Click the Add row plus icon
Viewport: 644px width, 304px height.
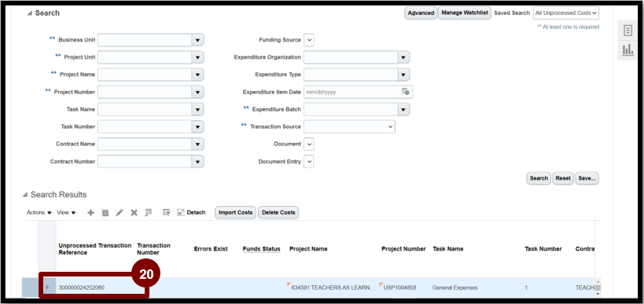(90, 213)
